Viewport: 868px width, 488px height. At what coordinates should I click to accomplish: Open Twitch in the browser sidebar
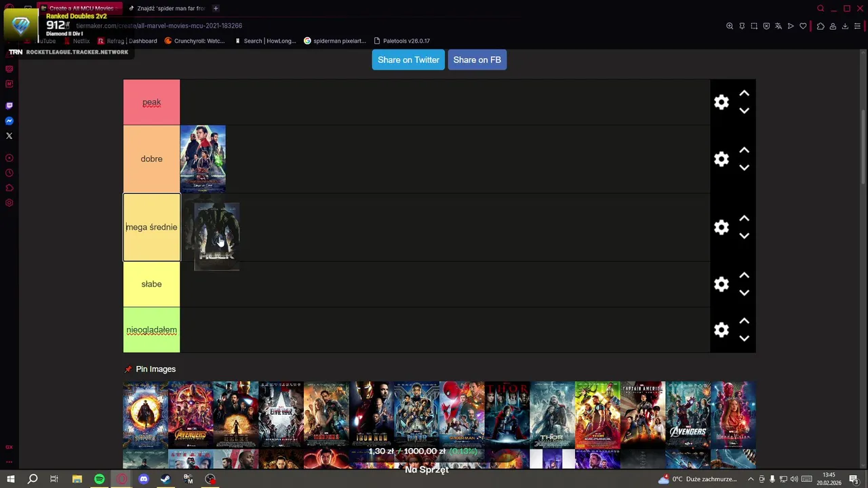9,106
